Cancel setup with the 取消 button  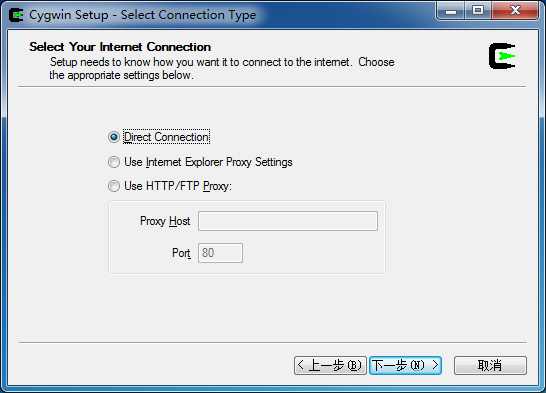click(x=490, y=366)
